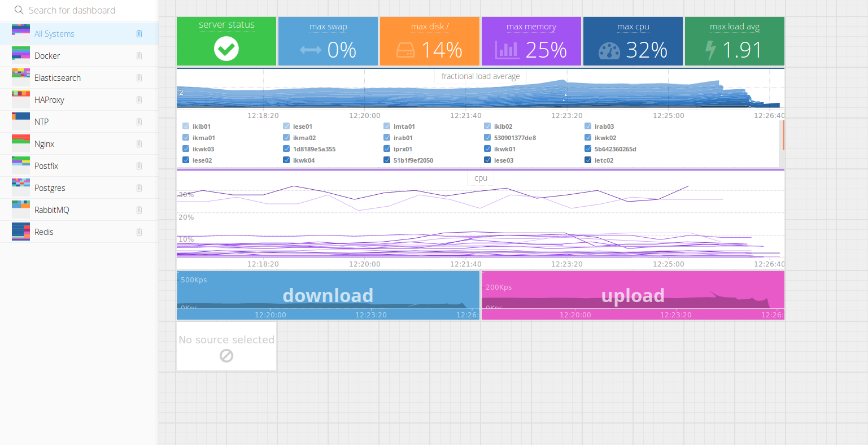Click the green checkmark server status icon
Viewport: 868px width, 445px height.
pos(226,49)
